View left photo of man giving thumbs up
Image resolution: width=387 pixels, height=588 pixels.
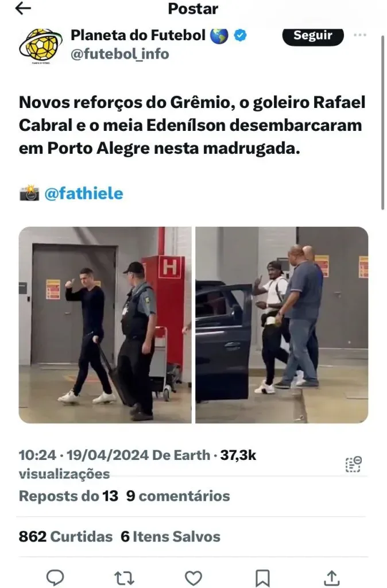(x=105, y=325)
